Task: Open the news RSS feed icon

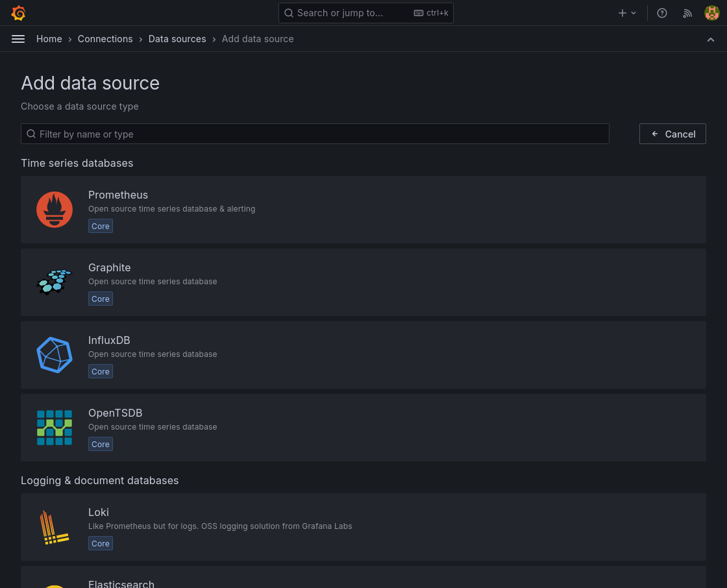Action: click(x=687, y=13)
